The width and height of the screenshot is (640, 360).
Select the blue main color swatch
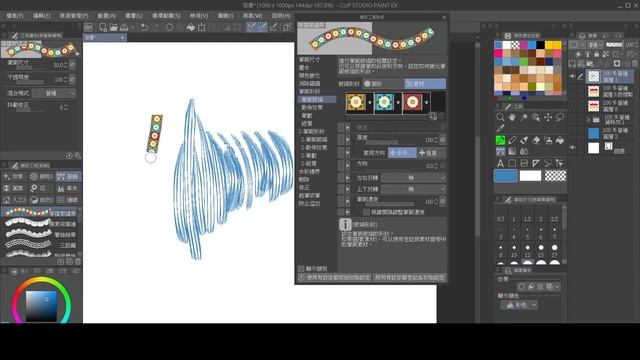(x=505, y=176)
